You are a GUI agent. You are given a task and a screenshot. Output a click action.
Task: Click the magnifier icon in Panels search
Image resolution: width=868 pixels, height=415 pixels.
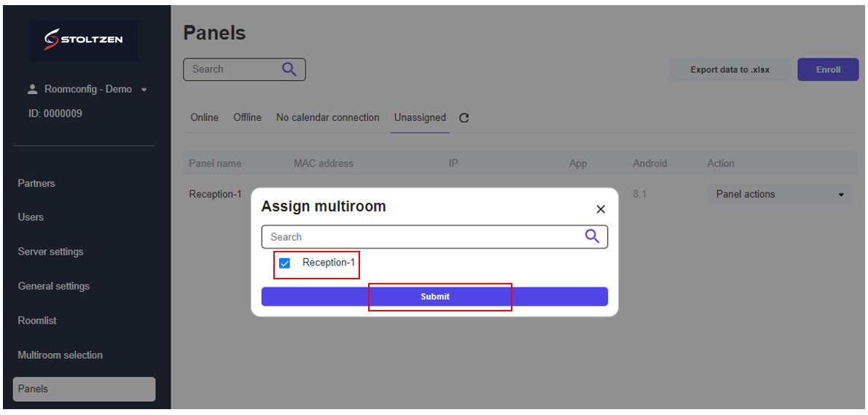pyautogui.click(x=289, y=69)
